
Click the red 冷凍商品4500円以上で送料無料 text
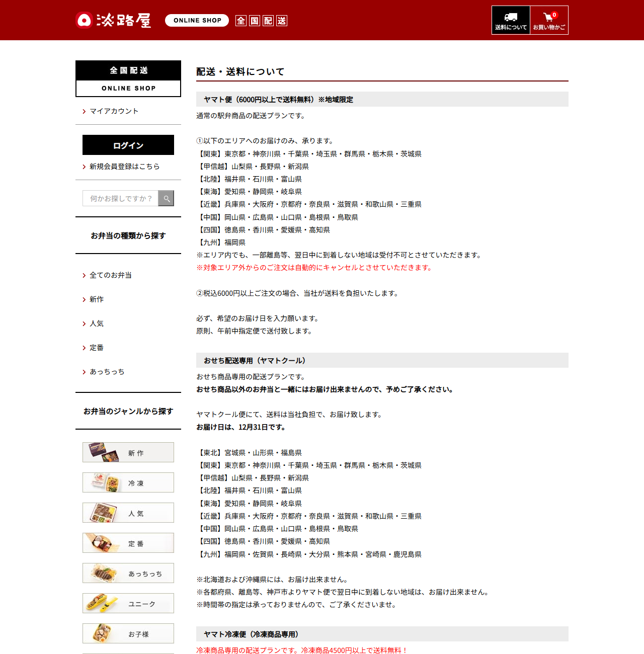[354, 650]
